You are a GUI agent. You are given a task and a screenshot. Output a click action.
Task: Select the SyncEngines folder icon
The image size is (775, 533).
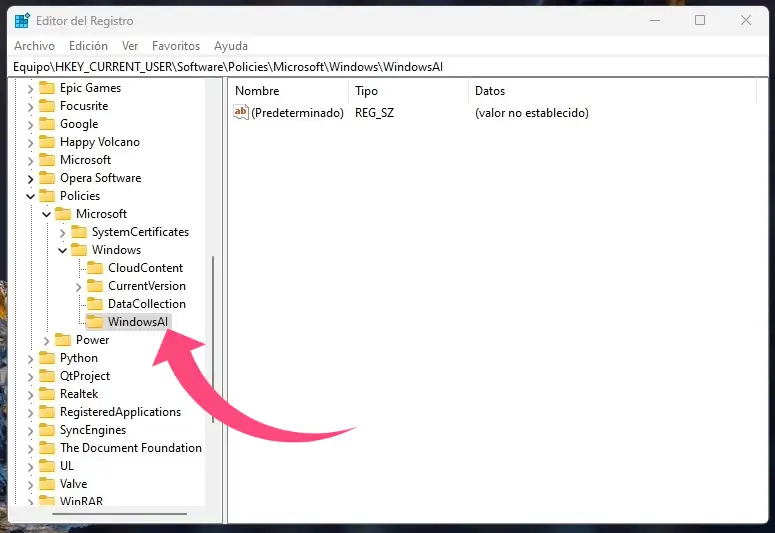tap(47, 430)
